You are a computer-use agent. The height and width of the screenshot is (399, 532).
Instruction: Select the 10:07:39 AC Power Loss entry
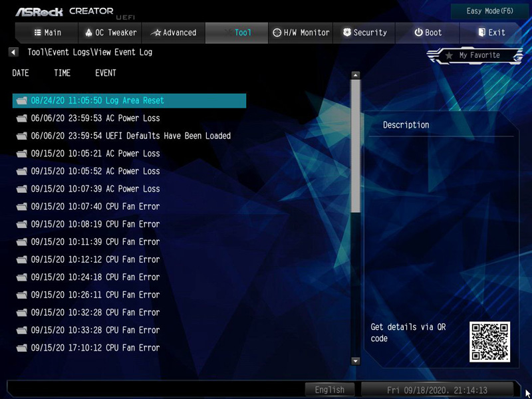pos(129,189)
